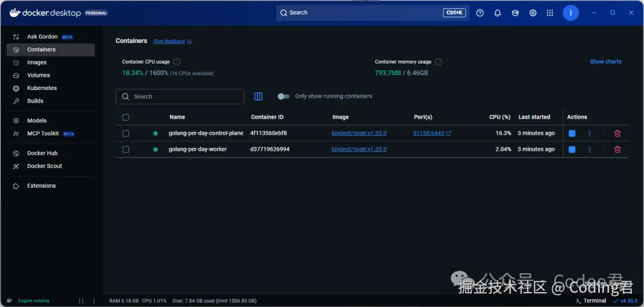Screen dimensions: 644x307
Task: Click Image column header
Action: pyautogui.click(x=340, y=117)
